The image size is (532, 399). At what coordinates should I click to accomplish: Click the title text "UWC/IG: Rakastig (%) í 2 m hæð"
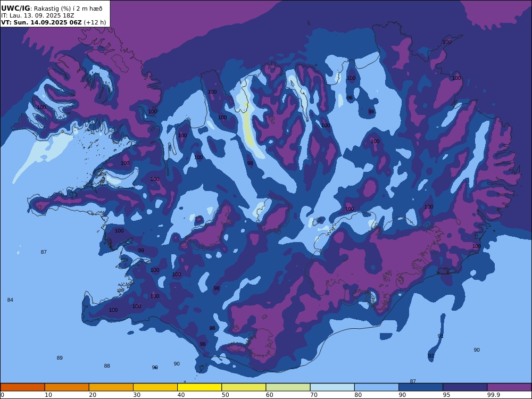pyautogui.click(x=52, y=9)
